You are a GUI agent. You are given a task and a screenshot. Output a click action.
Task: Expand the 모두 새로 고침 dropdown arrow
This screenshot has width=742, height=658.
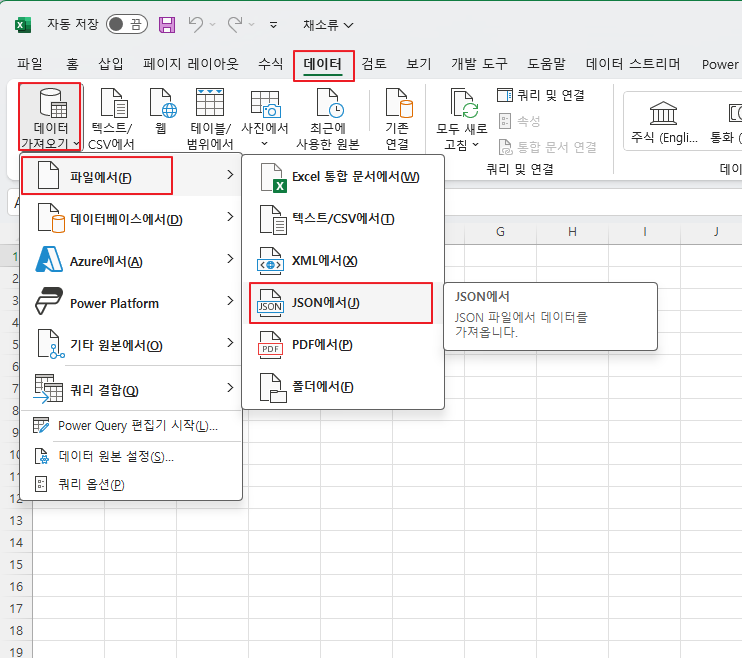[x=476, y=144]
